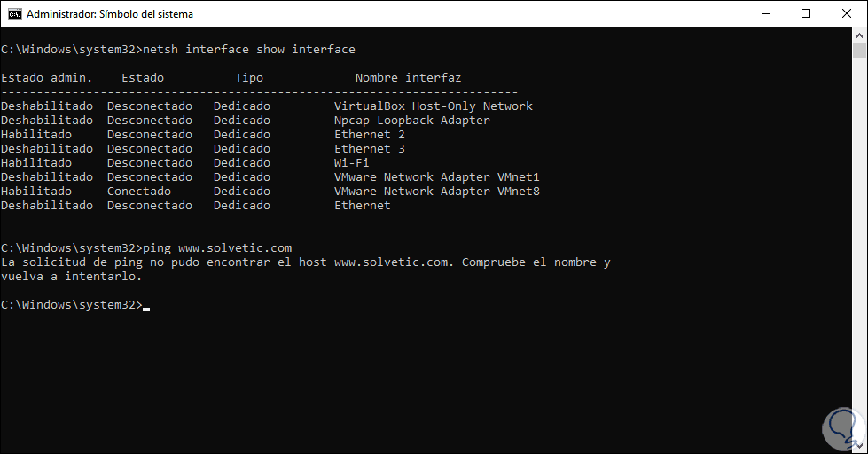Click the scrollbar down arrow

tap(860, 446)
